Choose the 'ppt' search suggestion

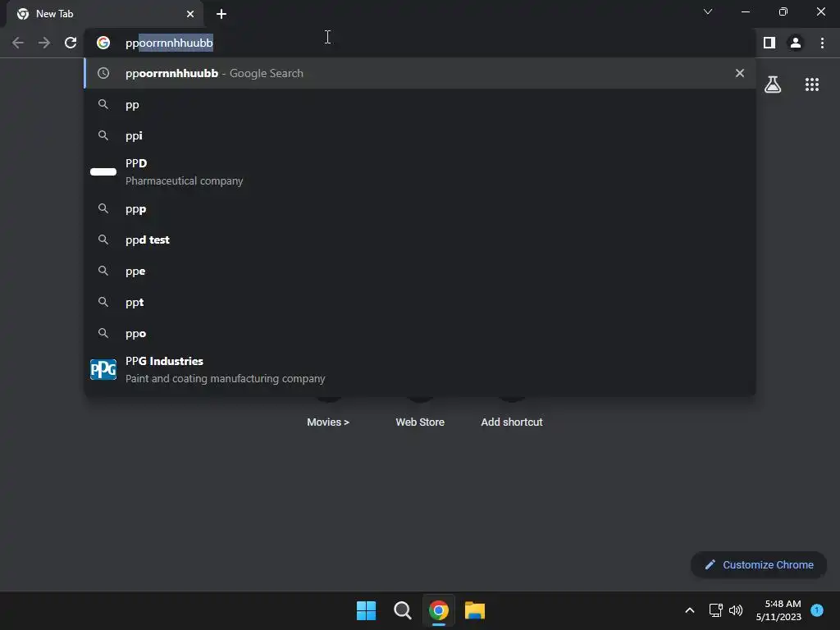click(420, 302)
